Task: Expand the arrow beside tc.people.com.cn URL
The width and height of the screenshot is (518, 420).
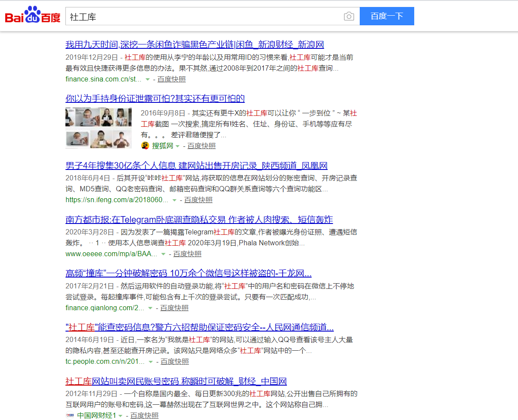Action: tap(151, 362)
